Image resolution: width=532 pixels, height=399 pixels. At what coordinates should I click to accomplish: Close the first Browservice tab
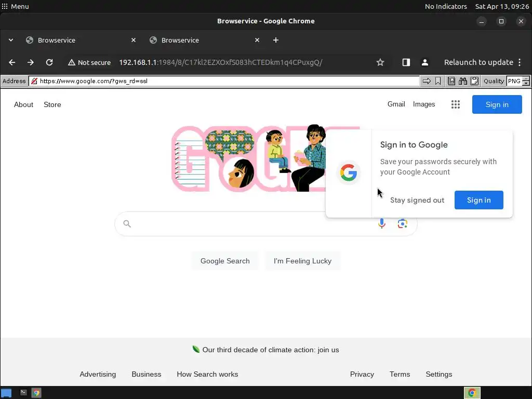(x=134, y=40)
